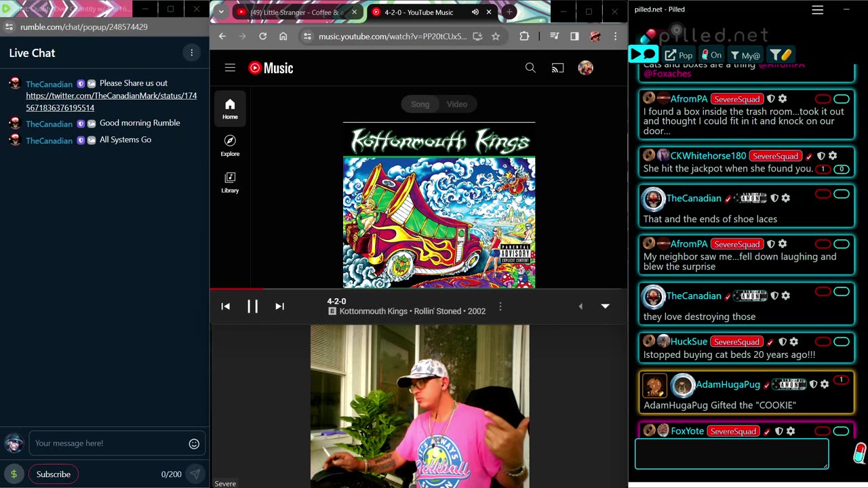Reload the YouTube Music page
Screen dimensions: 868x488
pos(263,37)
